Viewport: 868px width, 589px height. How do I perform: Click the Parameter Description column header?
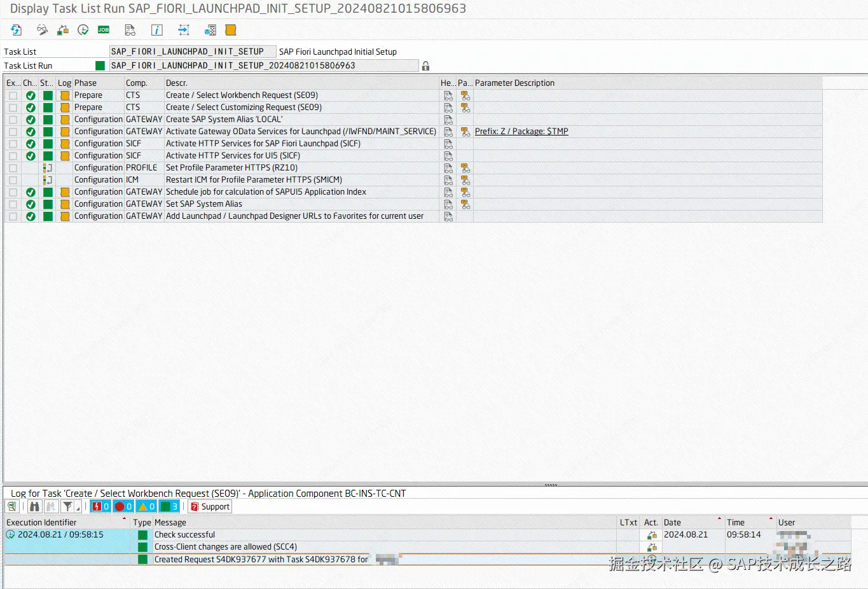pyautogui.click(x=648, y=83)
